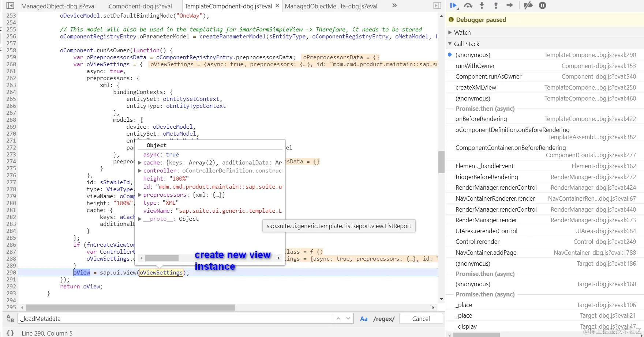Click the _loadMetadata search input field
The width and height of the screenshot is (644, 337).
pos(176,319)
